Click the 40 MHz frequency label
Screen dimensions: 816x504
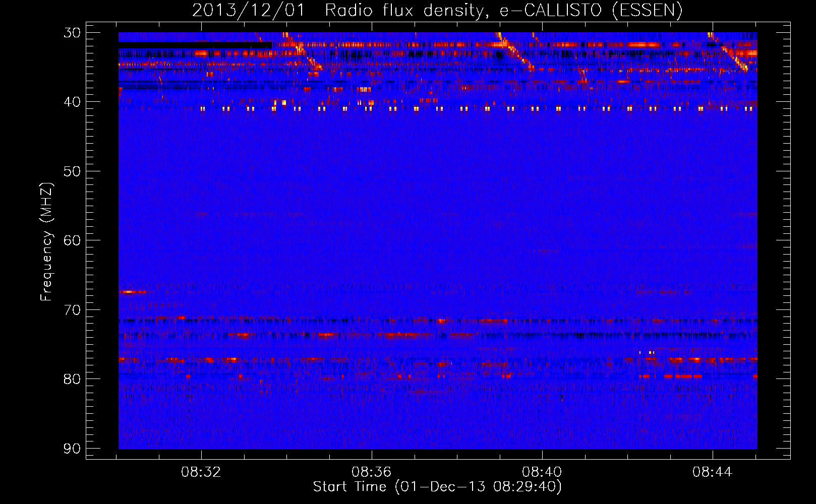pos(72,102)
